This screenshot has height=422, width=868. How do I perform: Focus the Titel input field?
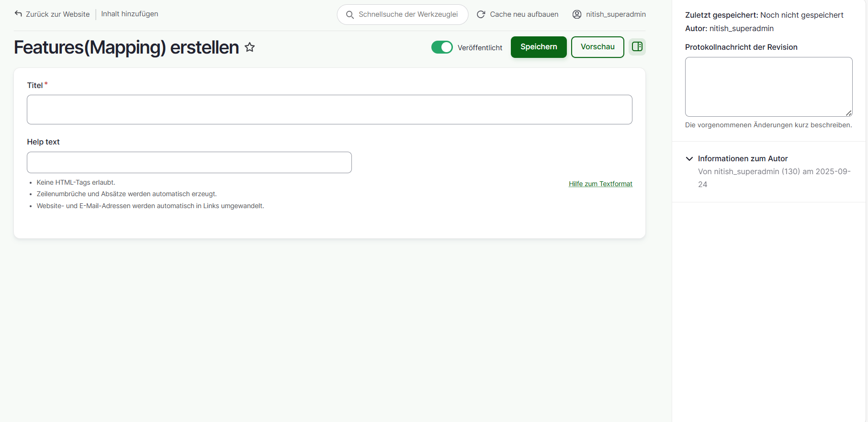(329, 110)
